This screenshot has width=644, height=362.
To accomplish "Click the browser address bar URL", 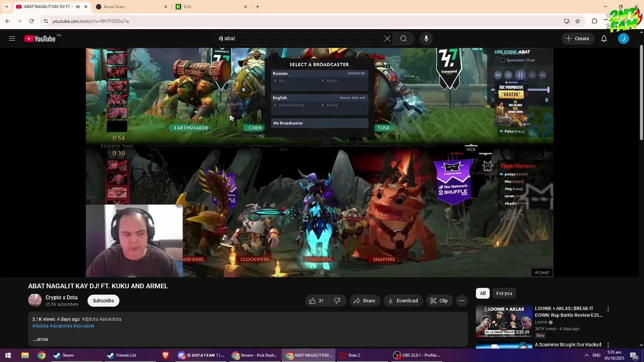I will [91, 21].
